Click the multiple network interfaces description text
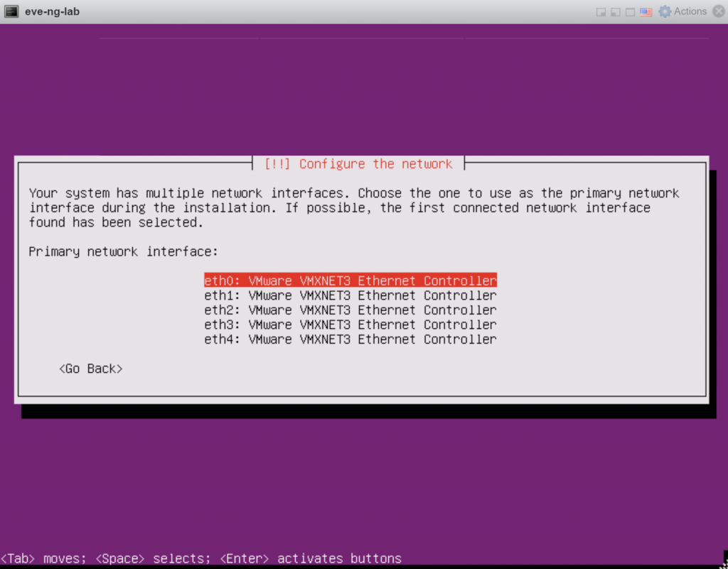Screen dimensions: 728x569 (353, 207)
